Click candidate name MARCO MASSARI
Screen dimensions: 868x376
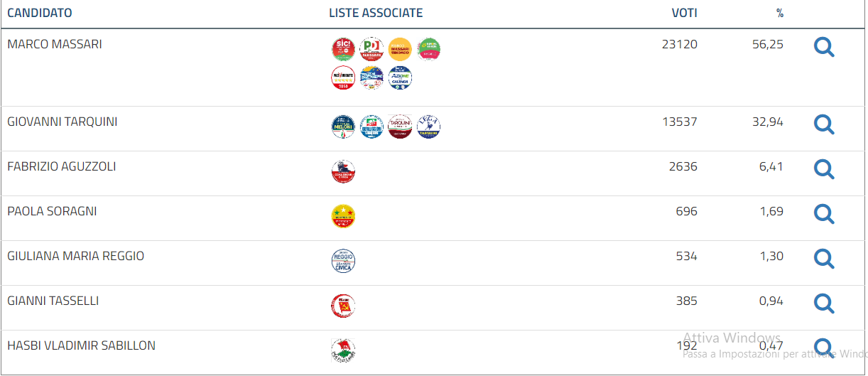(55, 44)
